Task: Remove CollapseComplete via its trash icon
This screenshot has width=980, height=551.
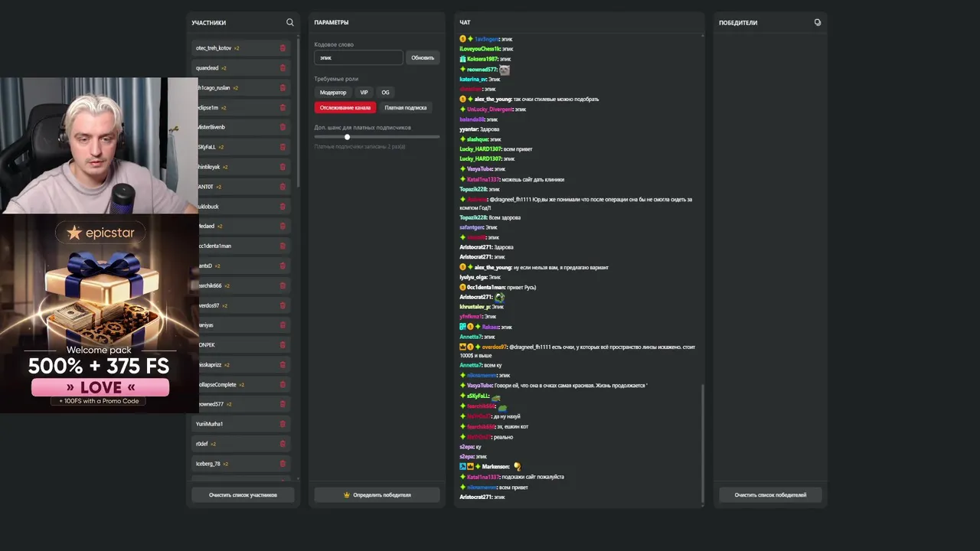Action: (x=283, y=385)
